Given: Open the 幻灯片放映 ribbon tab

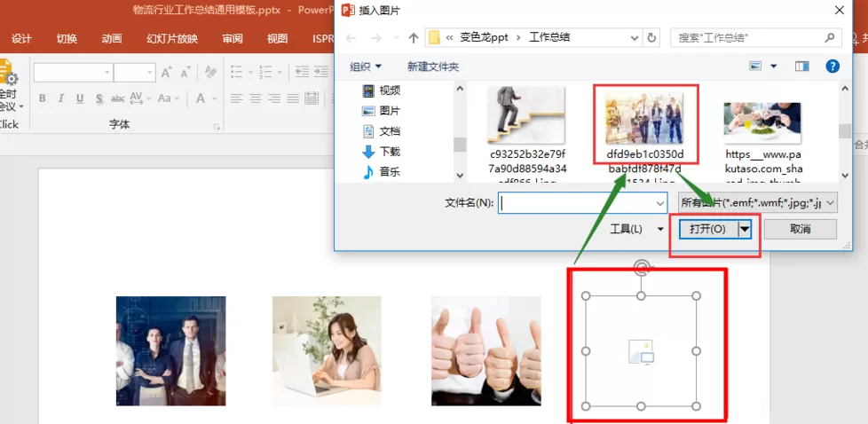Looking at the screenshot, I should pos(172,39).
